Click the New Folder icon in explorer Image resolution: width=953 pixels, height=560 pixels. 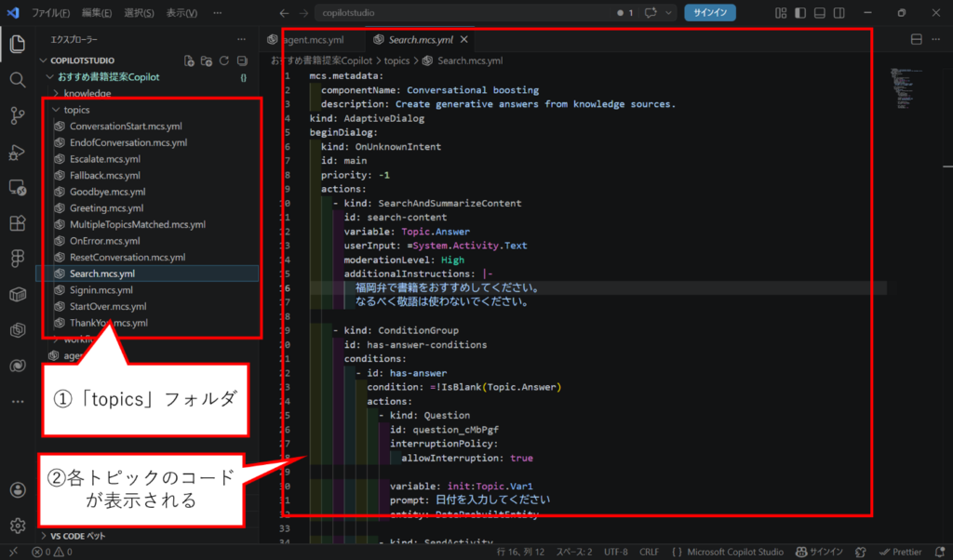click(x=207, y=60)
